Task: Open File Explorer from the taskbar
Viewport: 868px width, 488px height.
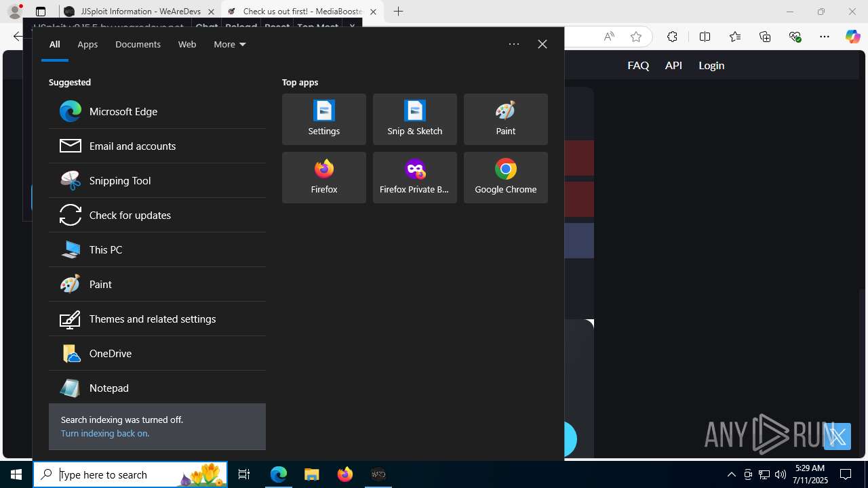Action: click(312, 474)
